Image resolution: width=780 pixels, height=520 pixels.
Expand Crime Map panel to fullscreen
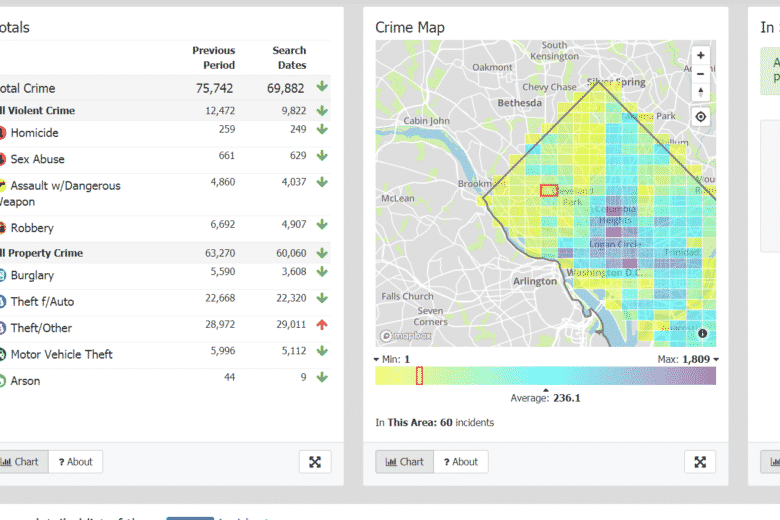click(700, 462)
